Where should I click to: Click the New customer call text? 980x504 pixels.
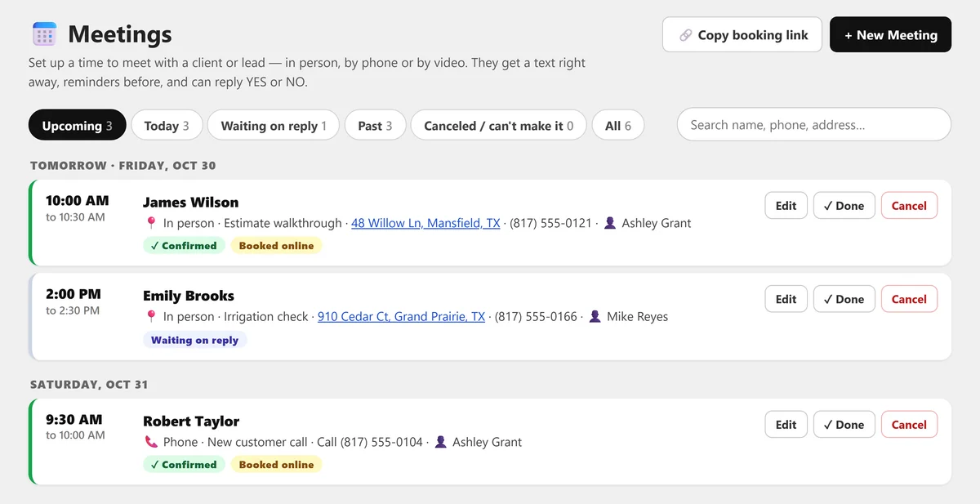[x=257, y=442]
